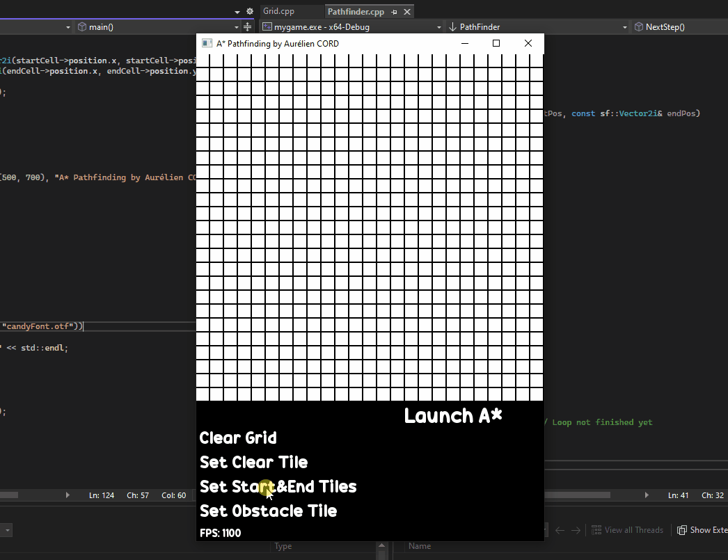Click Clear Grid in the game window

(x=238, y=438)
